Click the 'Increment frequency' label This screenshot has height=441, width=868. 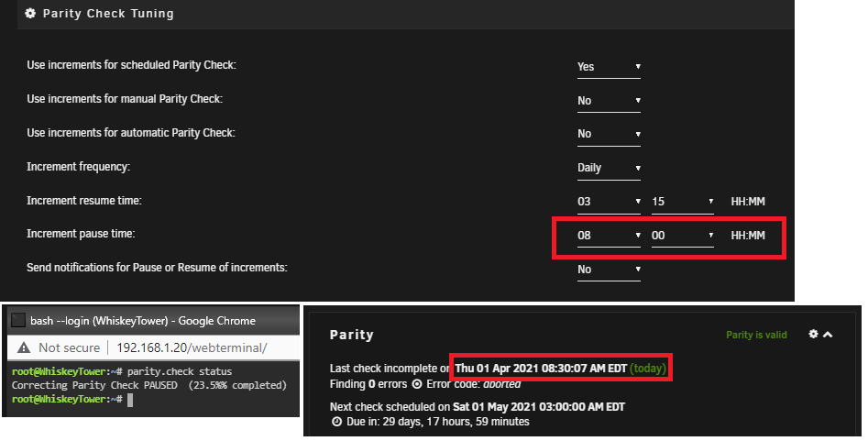(x=78, y=167)
